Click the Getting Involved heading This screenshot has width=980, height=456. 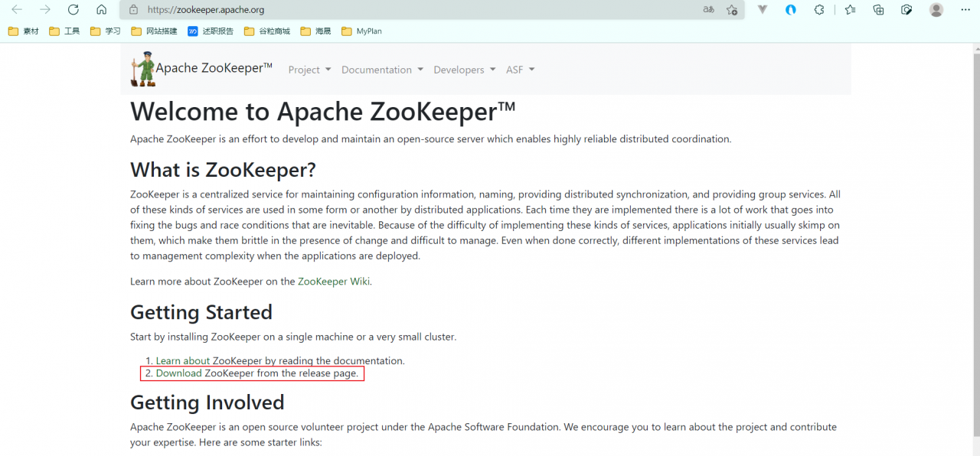pos(207,402)
